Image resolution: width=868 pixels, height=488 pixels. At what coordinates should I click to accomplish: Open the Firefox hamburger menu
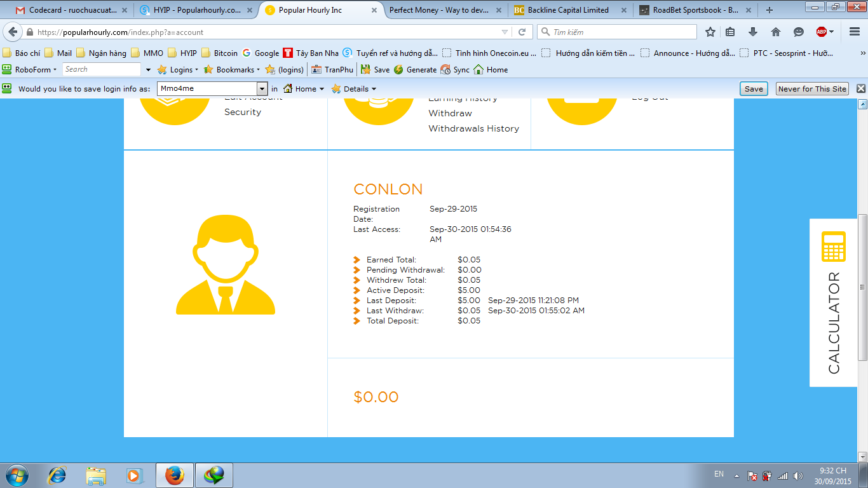click(855, 32)
